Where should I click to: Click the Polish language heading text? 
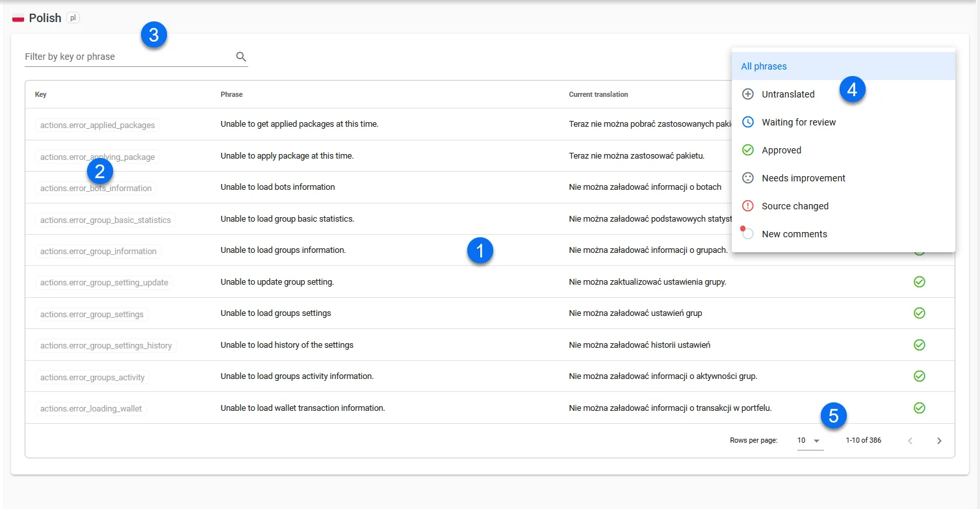(x=45, y=18)
